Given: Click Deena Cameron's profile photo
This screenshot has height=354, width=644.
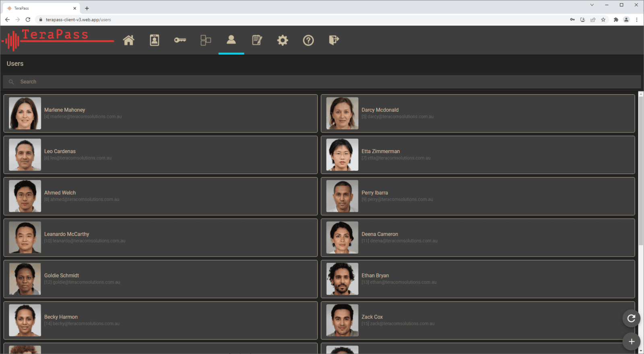Looking at the screenshot, I should (x=342, y=238).
